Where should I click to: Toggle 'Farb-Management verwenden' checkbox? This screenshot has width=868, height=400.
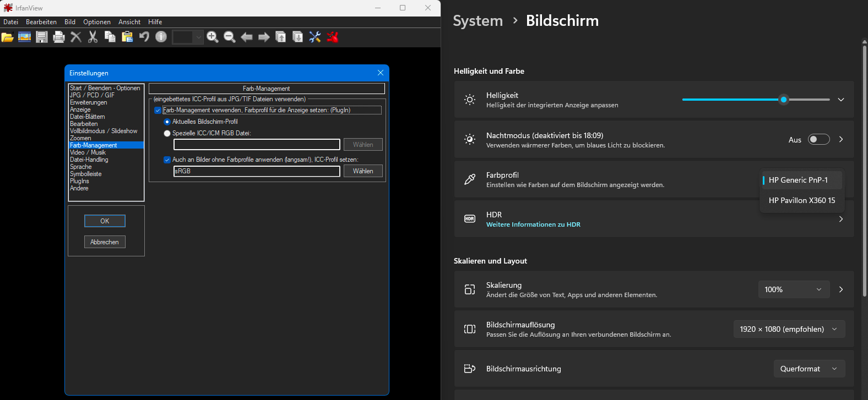[158, 110]
